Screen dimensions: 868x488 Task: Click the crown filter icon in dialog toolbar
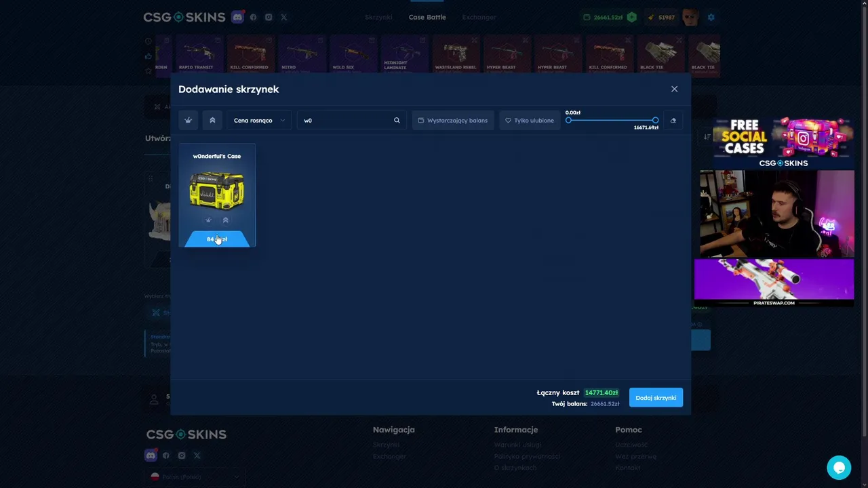[x=188, y=121]
